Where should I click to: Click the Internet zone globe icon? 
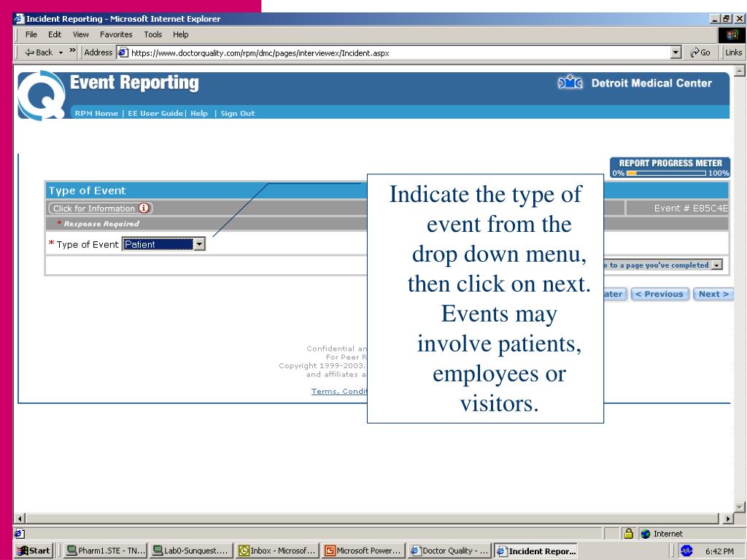click(646, 534)
